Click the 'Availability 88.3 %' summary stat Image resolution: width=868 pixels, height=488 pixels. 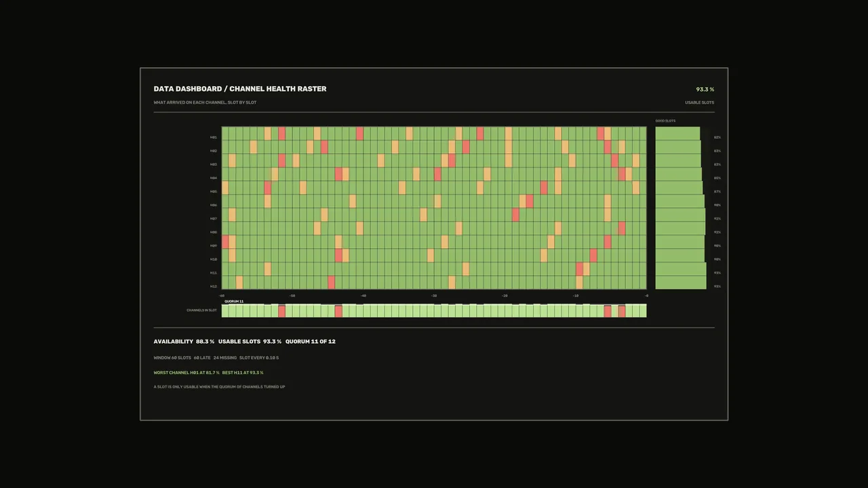pos(184,342)
